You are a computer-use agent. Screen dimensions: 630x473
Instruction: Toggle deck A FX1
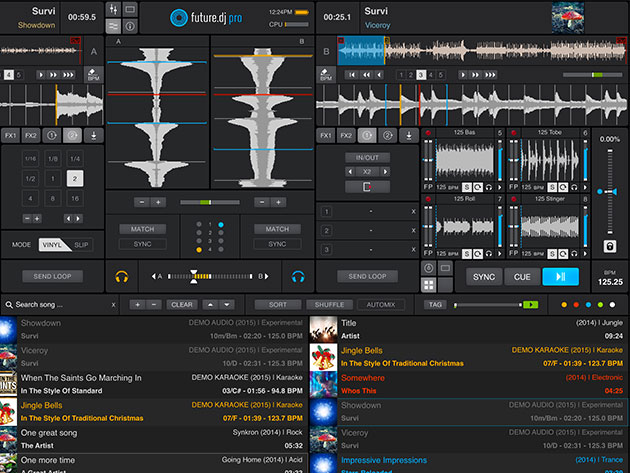(x=10, y=135)
